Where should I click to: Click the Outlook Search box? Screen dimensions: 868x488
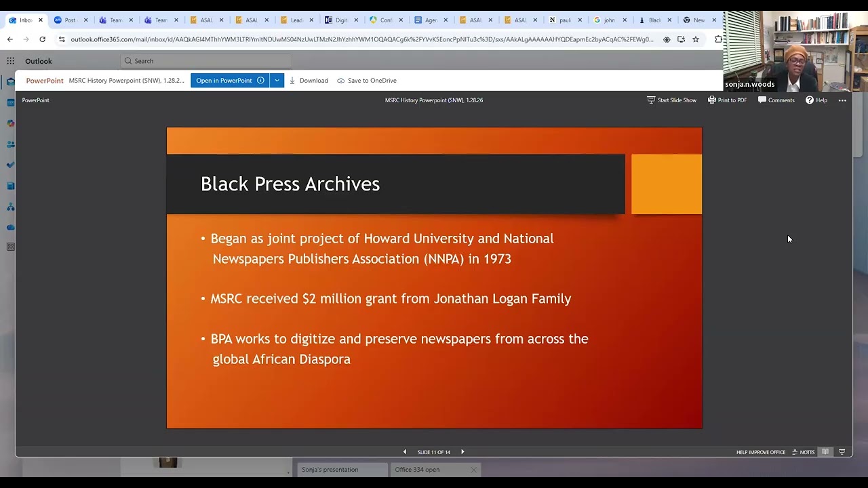coord(206,61)
